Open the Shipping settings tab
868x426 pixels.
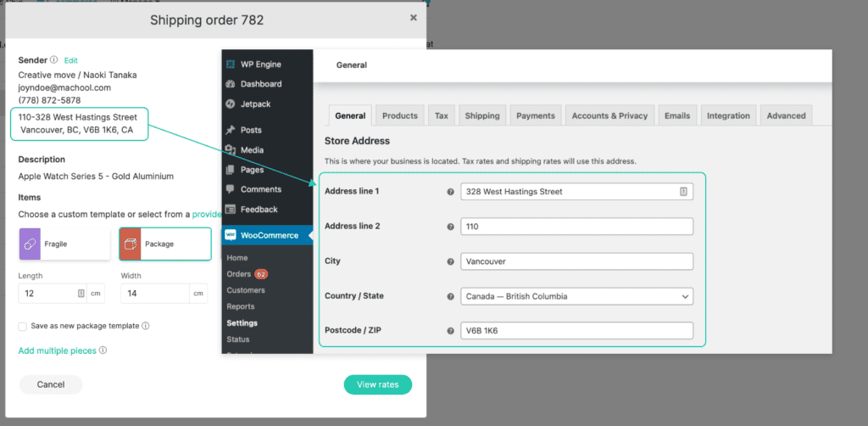pyautogui.click(x=482, y=115)
